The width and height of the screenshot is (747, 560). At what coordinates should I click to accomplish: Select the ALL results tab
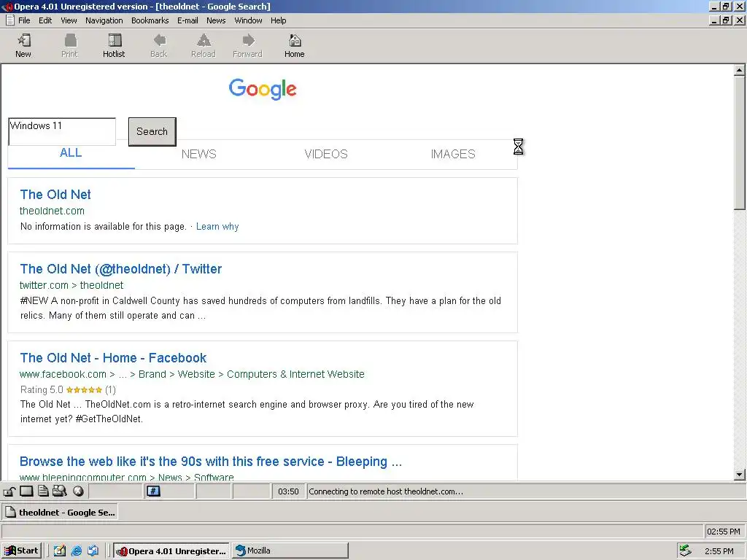71,153
